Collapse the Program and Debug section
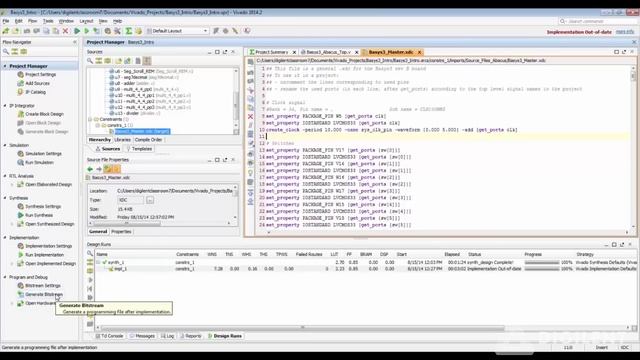This screenshot has height=360, width=640. [x=5, y=277]
